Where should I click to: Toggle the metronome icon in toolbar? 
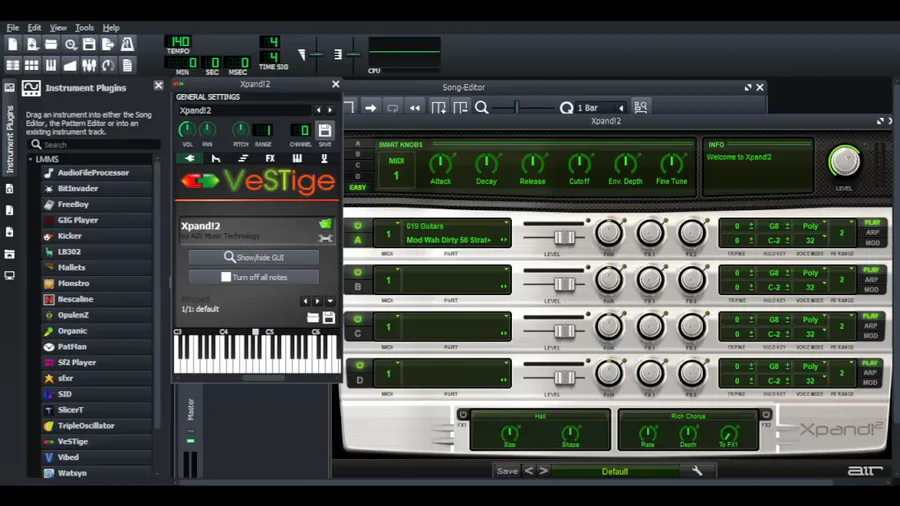pos(127,44)
